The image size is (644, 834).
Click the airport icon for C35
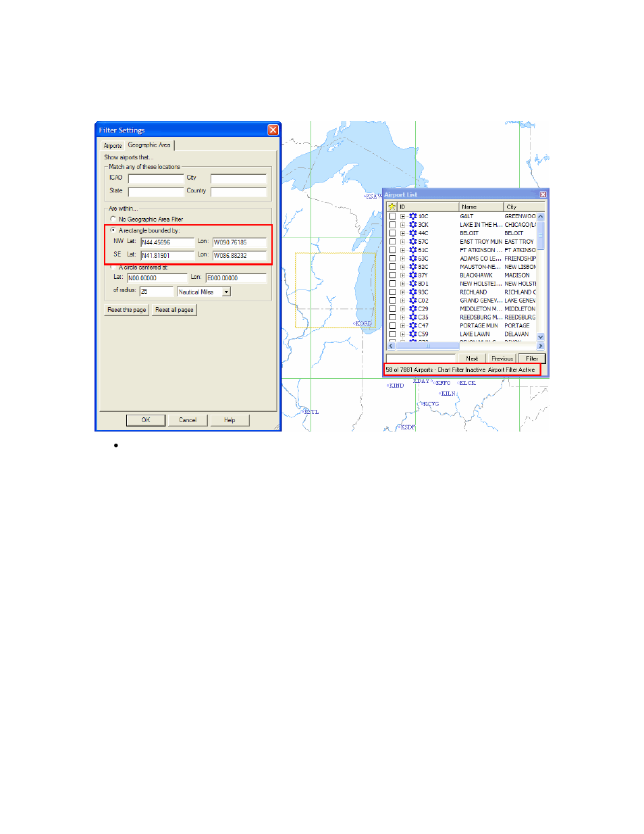pyautogui.click(x=413, y=317)
